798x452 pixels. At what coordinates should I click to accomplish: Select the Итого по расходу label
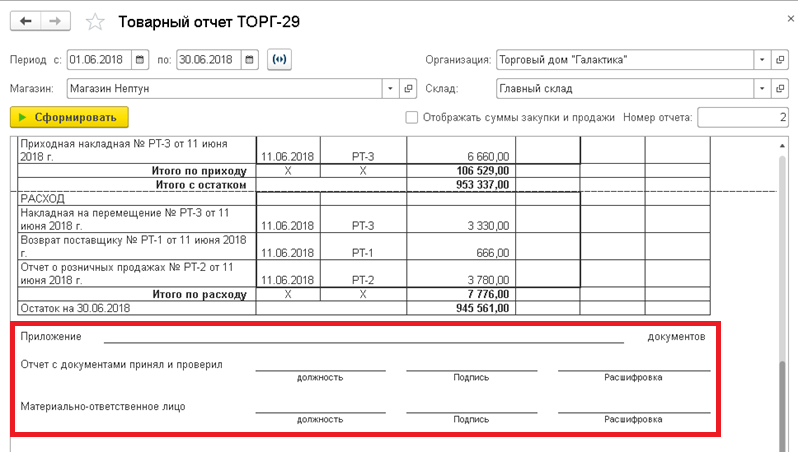point(199,294)
